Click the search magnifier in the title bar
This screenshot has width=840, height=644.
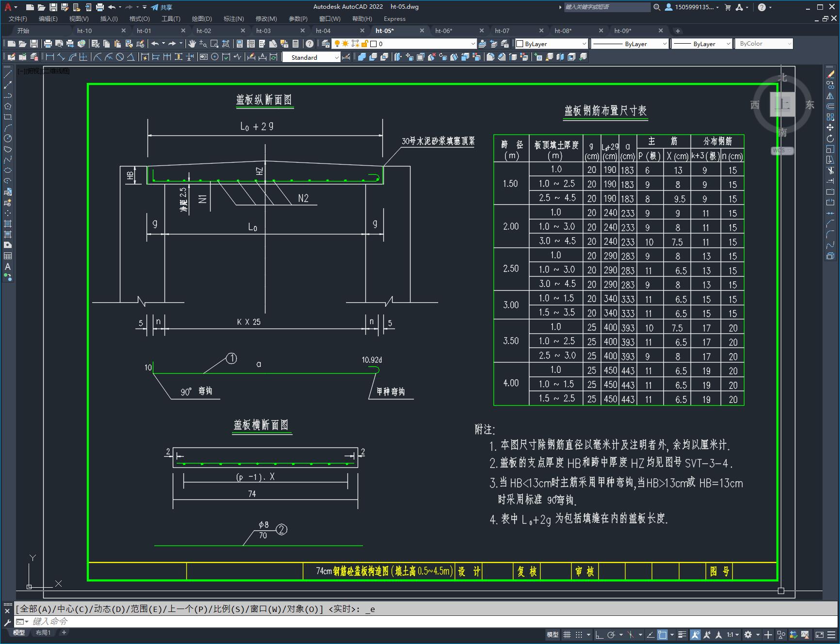click(x=657, y=7)
